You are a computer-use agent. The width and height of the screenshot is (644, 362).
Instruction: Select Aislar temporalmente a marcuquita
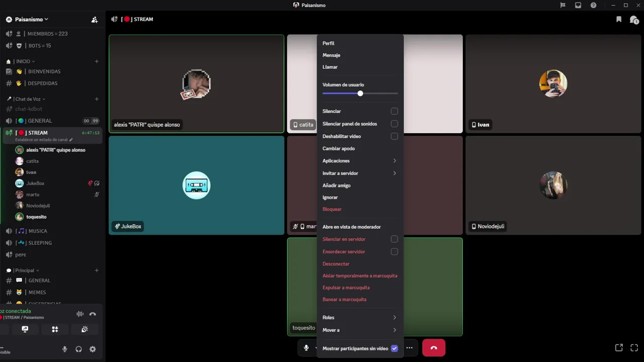click(x=360, y=276)
